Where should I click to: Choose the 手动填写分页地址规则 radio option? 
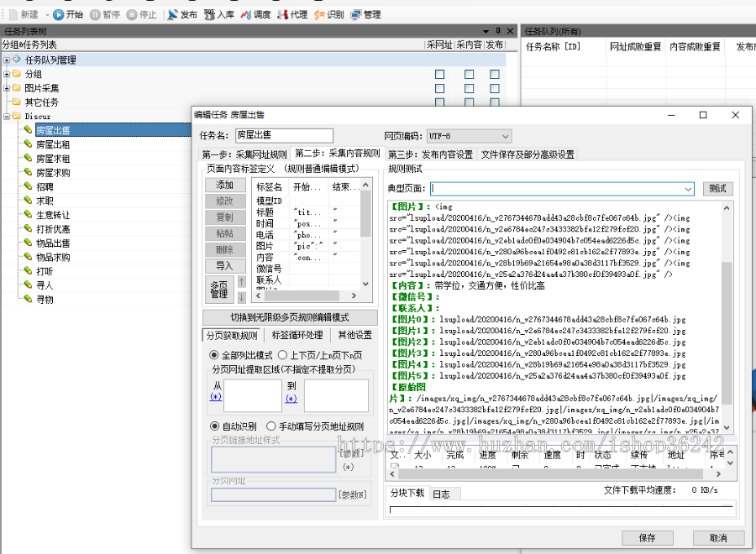[x=283, y=426]
